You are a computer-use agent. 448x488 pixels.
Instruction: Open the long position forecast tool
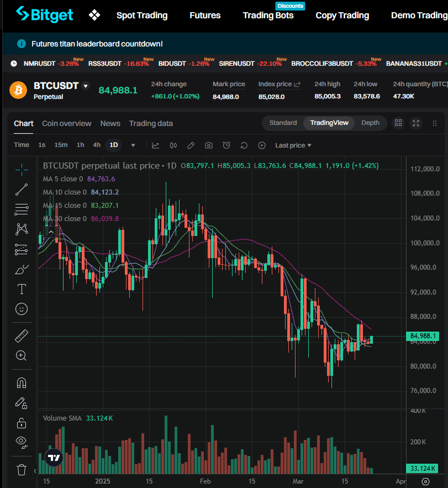pos(22,249)
